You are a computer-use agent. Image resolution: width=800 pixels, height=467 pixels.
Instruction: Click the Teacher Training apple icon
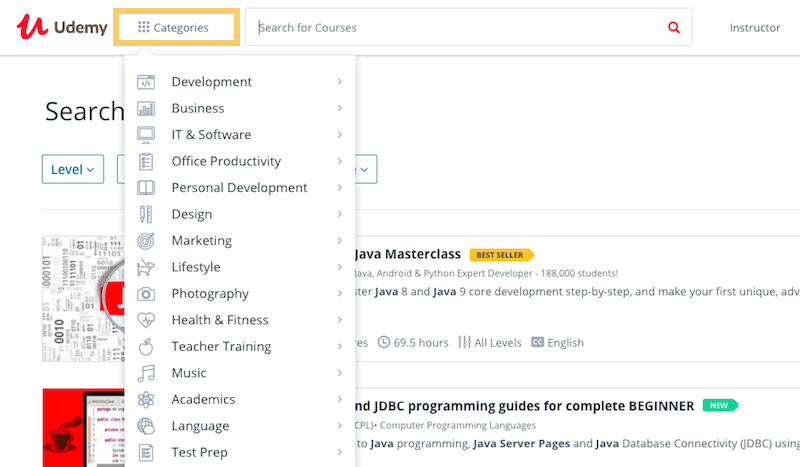[146, 347]
